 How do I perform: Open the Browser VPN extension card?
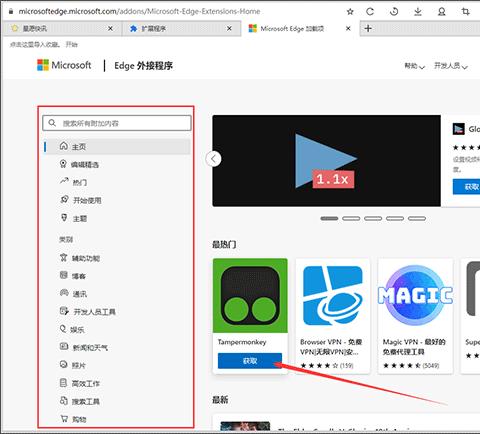click(x=333, y=316)
